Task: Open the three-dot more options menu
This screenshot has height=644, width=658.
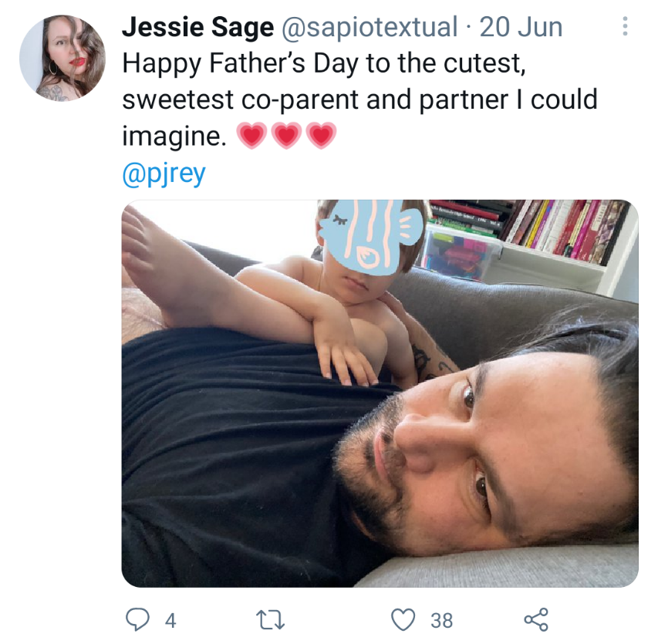Action: click(625, 26)
